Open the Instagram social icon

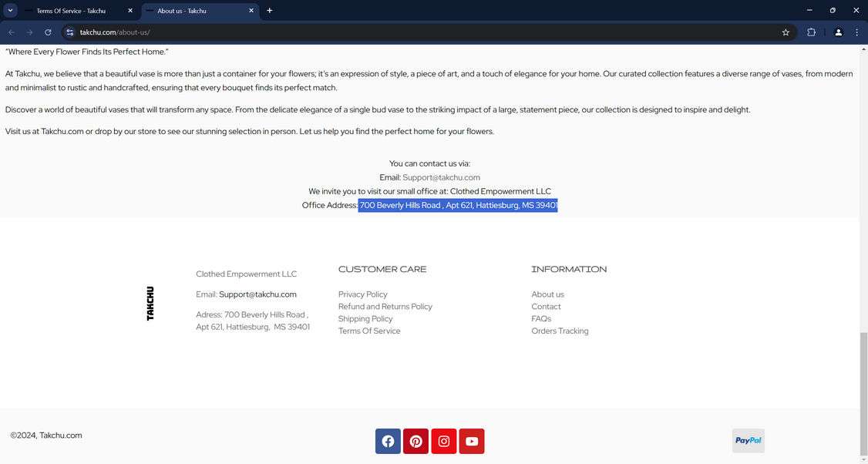pos(444,442)
